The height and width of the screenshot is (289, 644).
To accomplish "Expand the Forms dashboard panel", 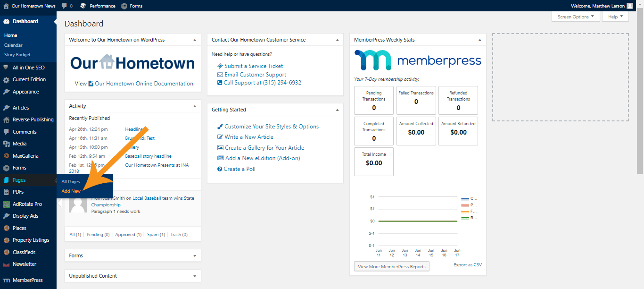I will coord(195,256).
